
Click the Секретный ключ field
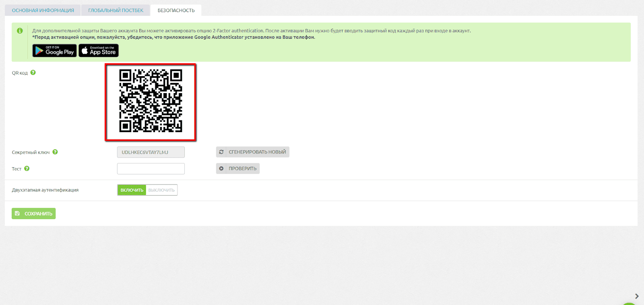click(151, 152)
